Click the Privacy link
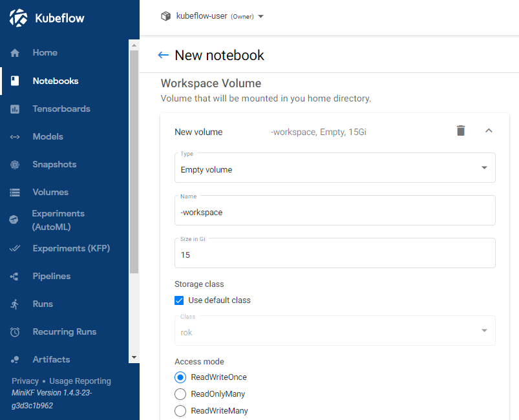This screenshot has height=420, width=519. 25,381
